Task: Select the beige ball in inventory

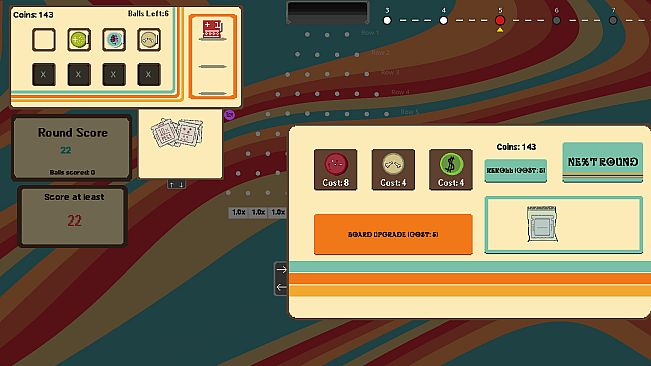Action: [x=149, y=40]
